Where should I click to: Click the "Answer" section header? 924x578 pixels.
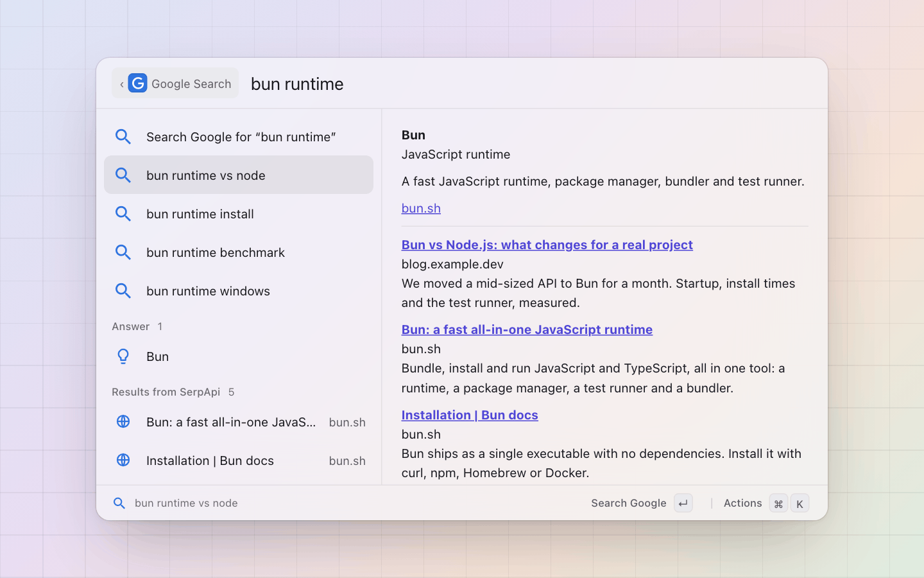131,326
